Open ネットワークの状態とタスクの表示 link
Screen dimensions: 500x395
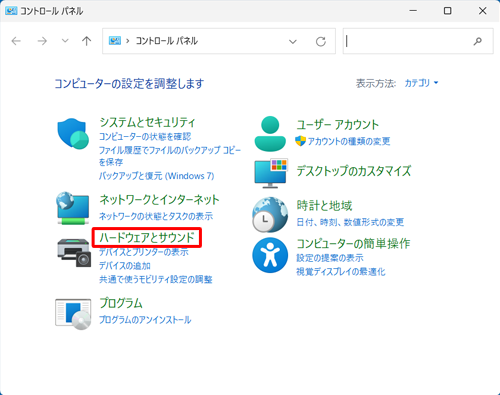tap(156, 216)
